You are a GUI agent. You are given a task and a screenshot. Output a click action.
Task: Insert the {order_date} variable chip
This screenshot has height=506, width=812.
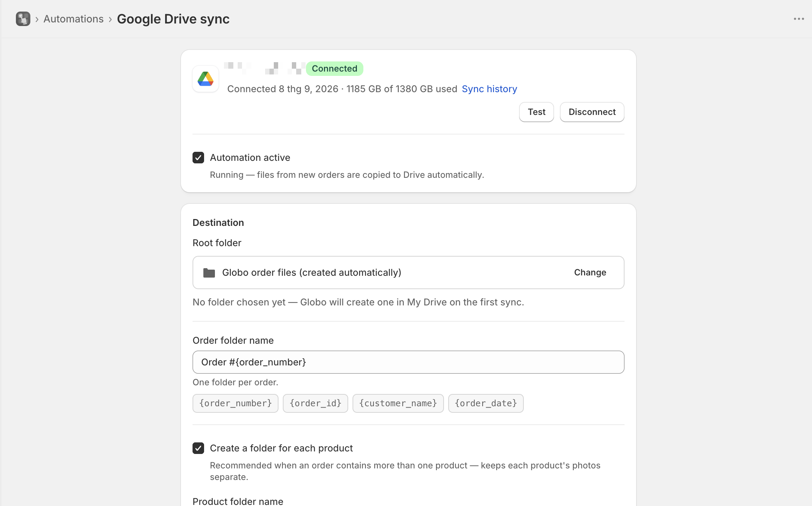[486, 403]
